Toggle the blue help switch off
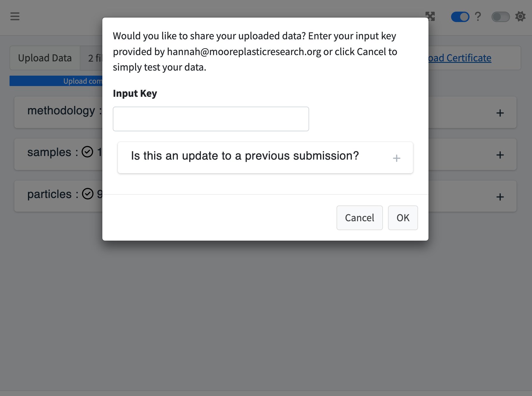The height and width of the screenshot is (396, 532). [460, 17]
